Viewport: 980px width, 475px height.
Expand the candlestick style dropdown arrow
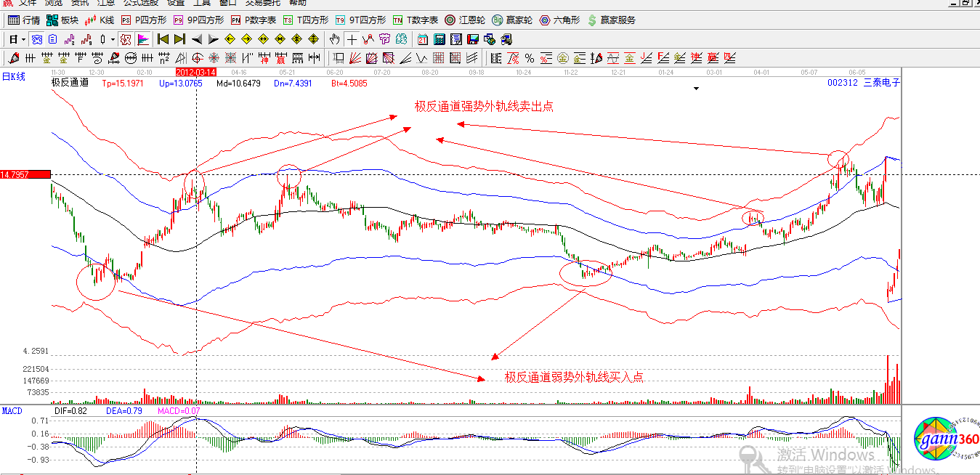[113, 39]
